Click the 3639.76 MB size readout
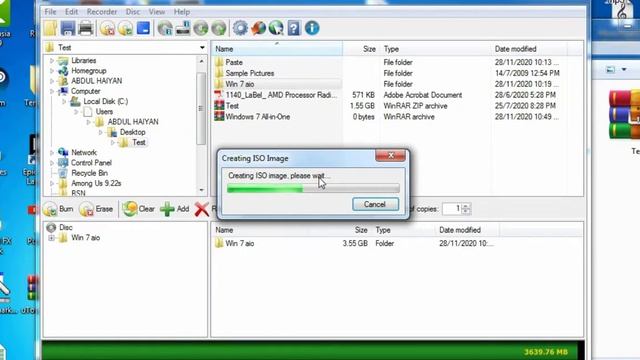This screenshot has height=360, width=640. click(x=546, y=352)
